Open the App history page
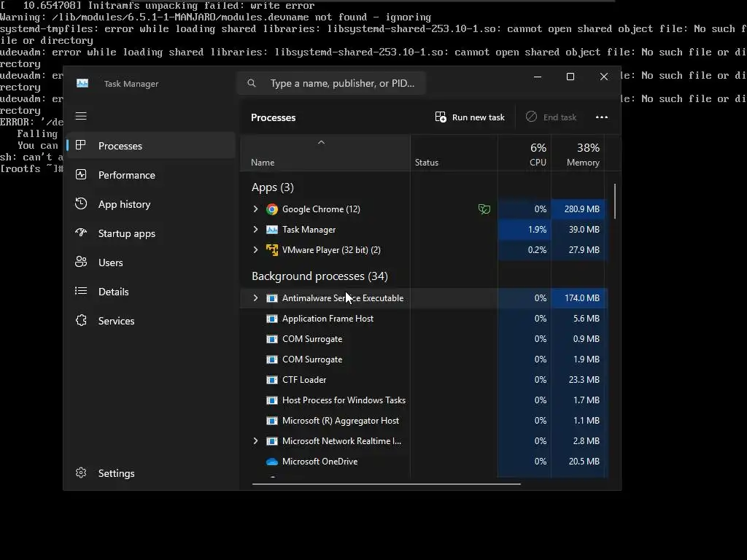This screenshot has height=560, width=747. 152,204
